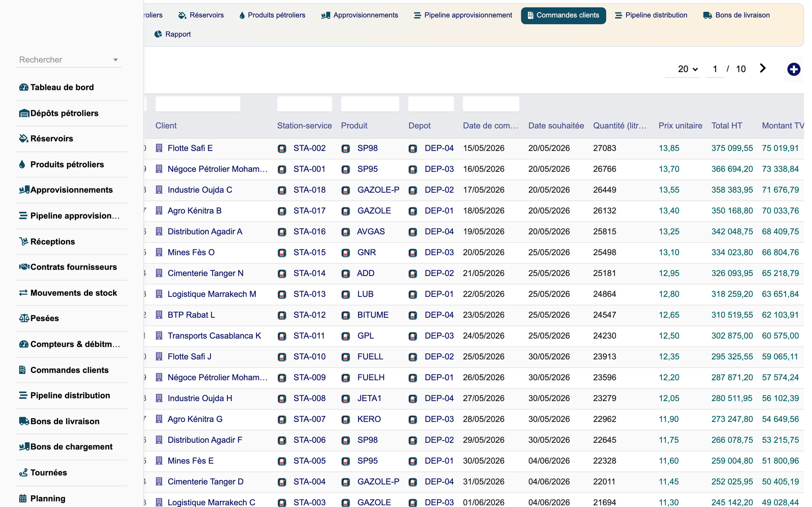Open the Pipeline approvisionnement tab
Viewport: 812px width, 507px height.
[x=463, y=15]
